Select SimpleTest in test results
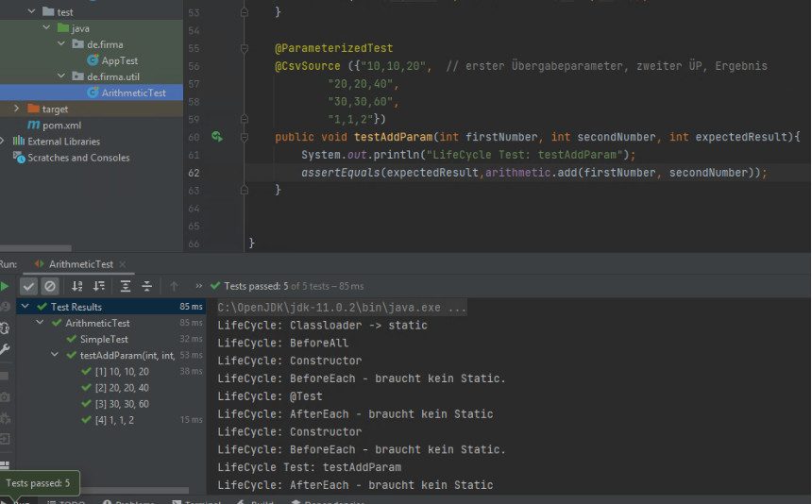The width and height of the screenshot is (812, 504). pyautogui.click(x=103, y=339)
